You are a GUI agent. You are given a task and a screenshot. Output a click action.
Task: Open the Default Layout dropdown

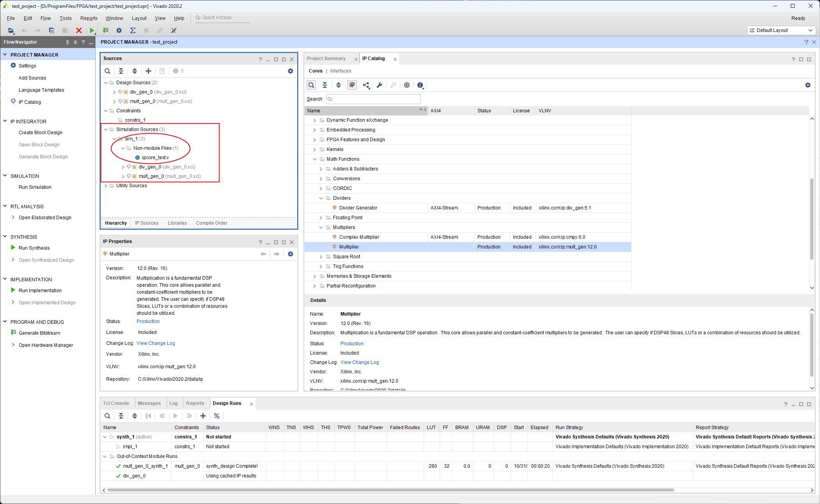pos(781,30)
